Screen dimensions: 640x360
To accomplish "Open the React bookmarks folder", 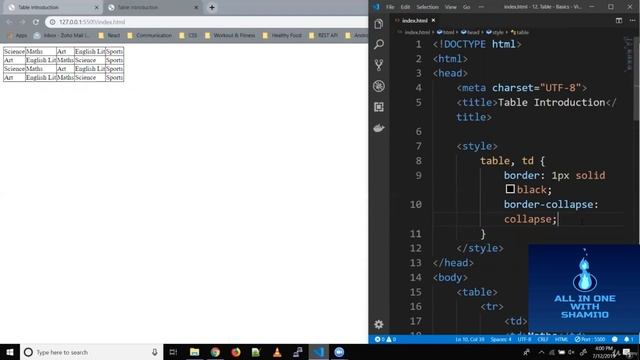I will (x=109, y=36).
